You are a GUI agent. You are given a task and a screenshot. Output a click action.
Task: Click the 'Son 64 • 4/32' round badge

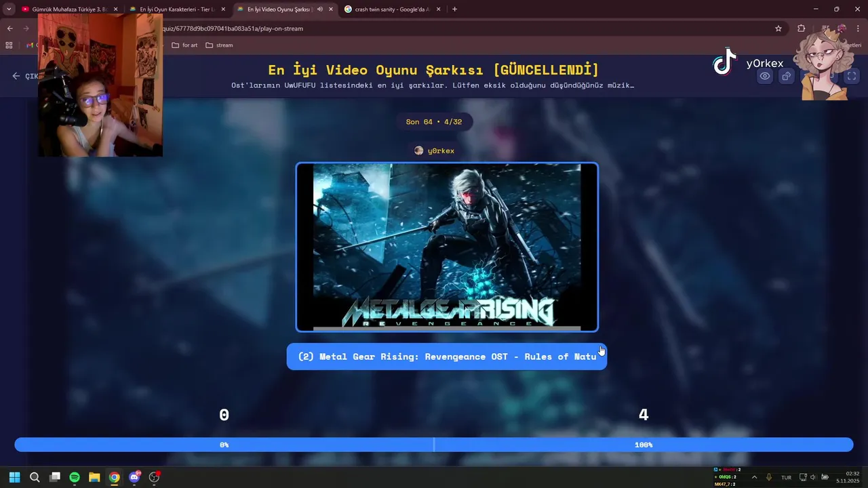434,122
